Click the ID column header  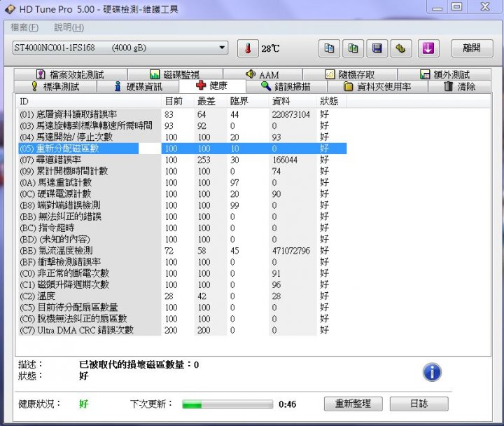[89, 102]
